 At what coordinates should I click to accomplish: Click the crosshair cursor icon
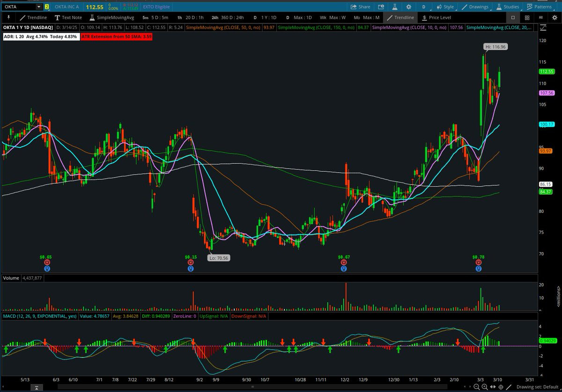coord(500,387)
